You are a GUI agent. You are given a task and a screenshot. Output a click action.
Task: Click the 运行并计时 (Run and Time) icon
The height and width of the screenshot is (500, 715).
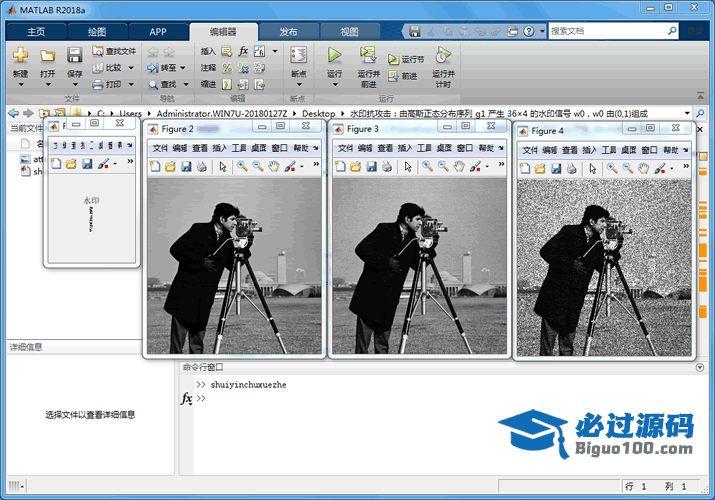(443, 55)
